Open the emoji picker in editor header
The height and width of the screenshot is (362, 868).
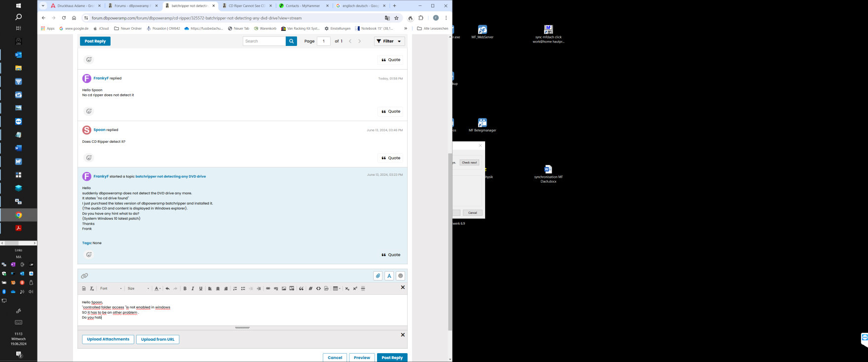401,276
